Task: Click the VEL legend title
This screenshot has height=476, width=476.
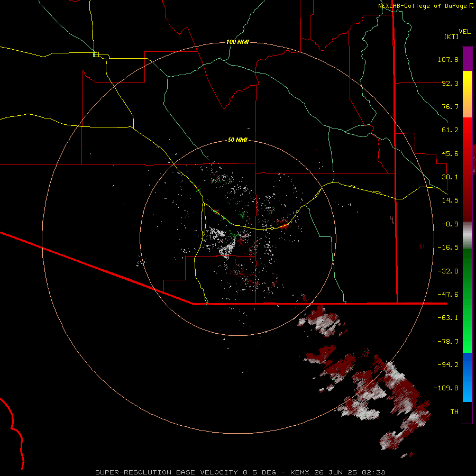Action: click(464, 31)
